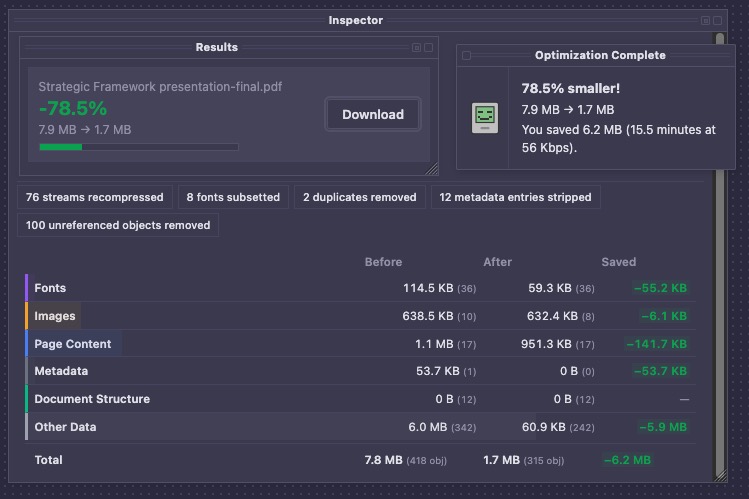Select the Images row label
Screen dimensions: 749x499
click(x=55, y=316)
